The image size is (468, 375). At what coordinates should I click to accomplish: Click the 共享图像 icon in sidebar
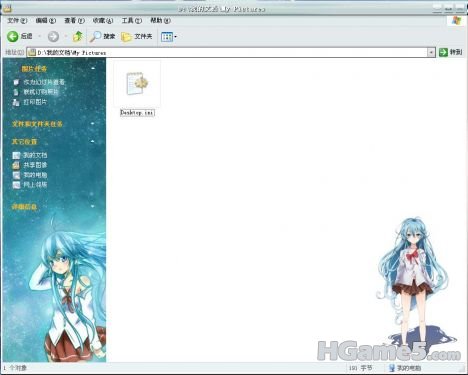tap(16, 165)
